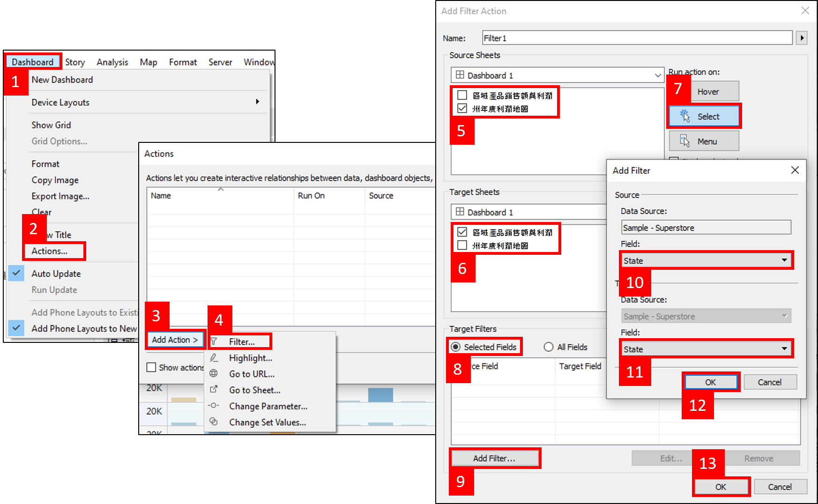Check 州年度利潤地圖 under Target Sheets

point(462,245)
